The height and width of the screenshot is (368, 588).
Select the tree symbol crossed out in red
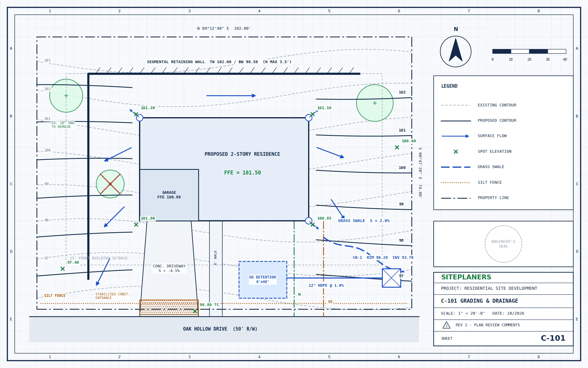[x=110, y=184]
